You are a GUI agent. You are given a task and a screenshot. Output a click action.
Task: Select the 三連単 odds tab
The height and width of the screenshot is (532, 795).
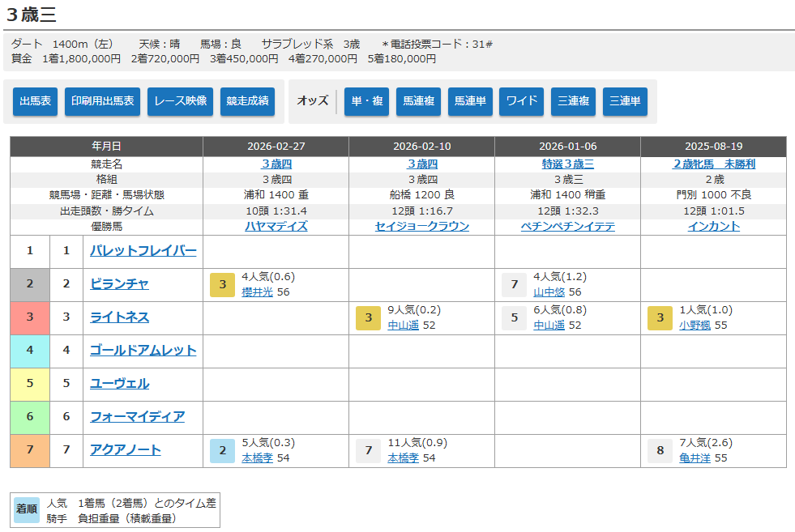coord(625,101)
